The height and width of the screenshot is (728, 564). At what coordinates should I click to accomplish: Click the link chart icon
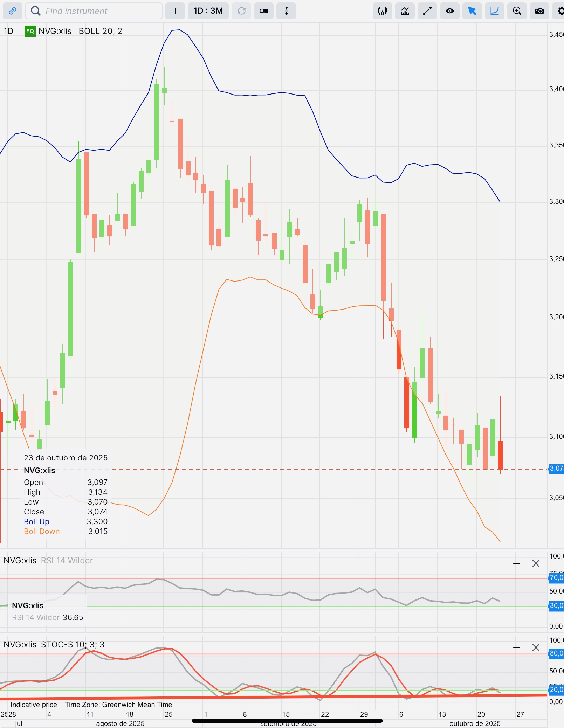[x=13, y=11]
